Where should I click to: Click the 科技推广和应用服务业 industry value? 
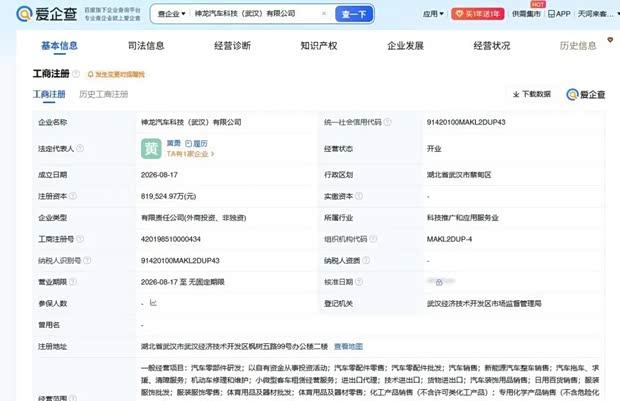tap(463, 218)
